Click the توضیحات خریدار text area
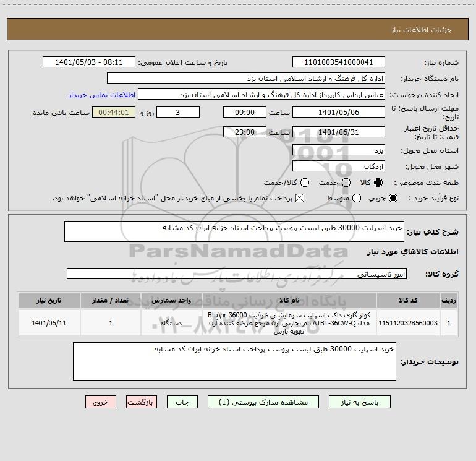Screen dimensions: 476x461 (234, 361)
